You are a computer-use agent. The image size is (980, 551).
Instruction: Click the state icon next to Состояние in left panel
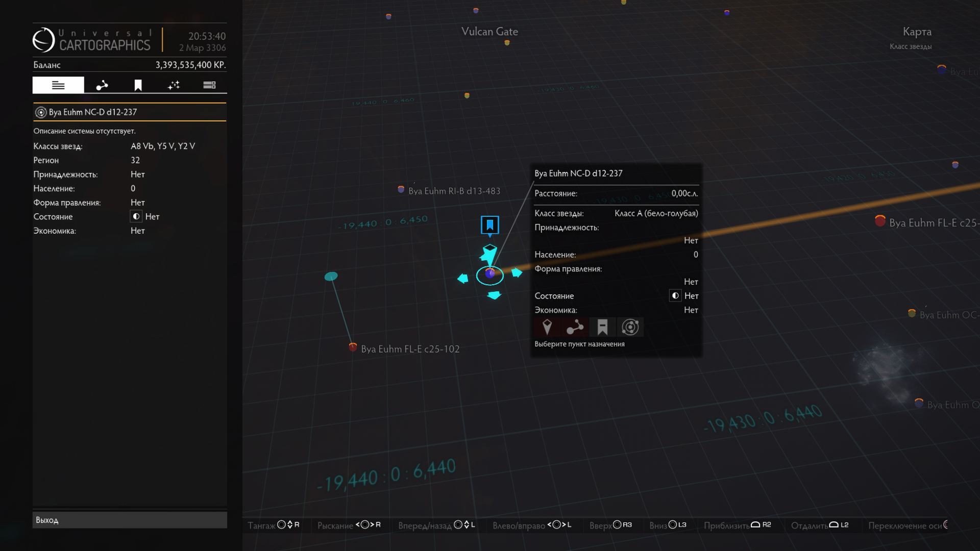pos(136,216)
